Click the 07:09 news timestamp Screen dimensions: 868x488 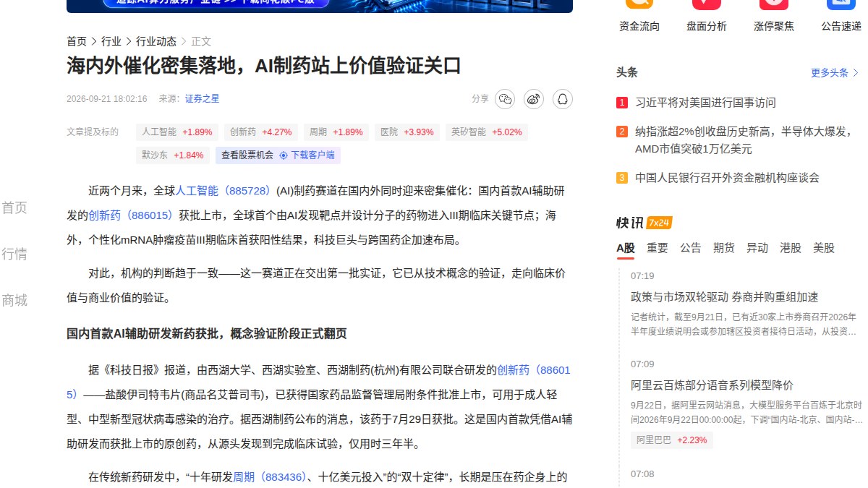point(642,364)
